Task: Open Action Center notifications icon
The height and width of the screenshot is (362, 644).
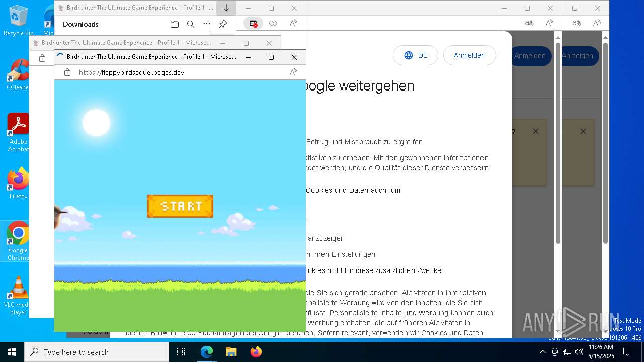Action: (x=627, y=352)
